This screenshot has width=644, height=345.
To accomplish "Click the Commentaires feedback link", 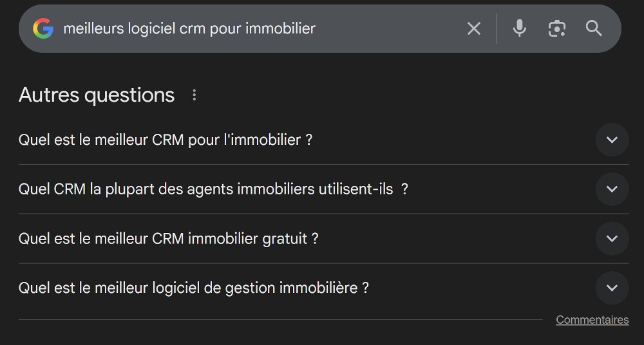I will pyautogui.click(x=592, y=320).
